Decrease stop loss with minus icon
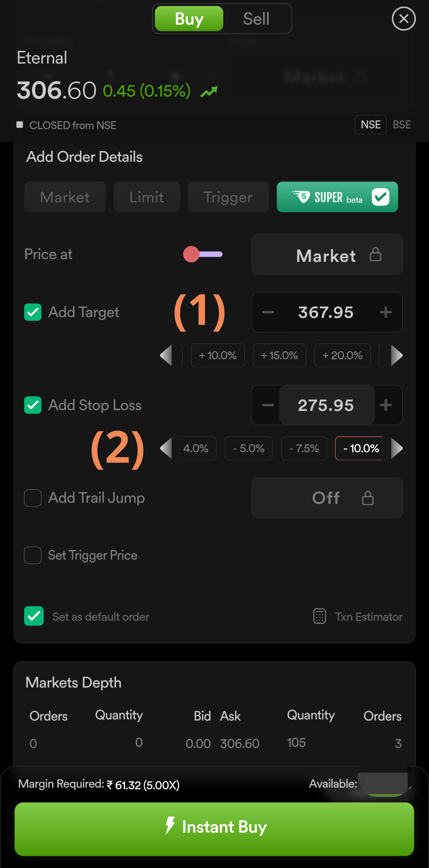 click(268, 405)
